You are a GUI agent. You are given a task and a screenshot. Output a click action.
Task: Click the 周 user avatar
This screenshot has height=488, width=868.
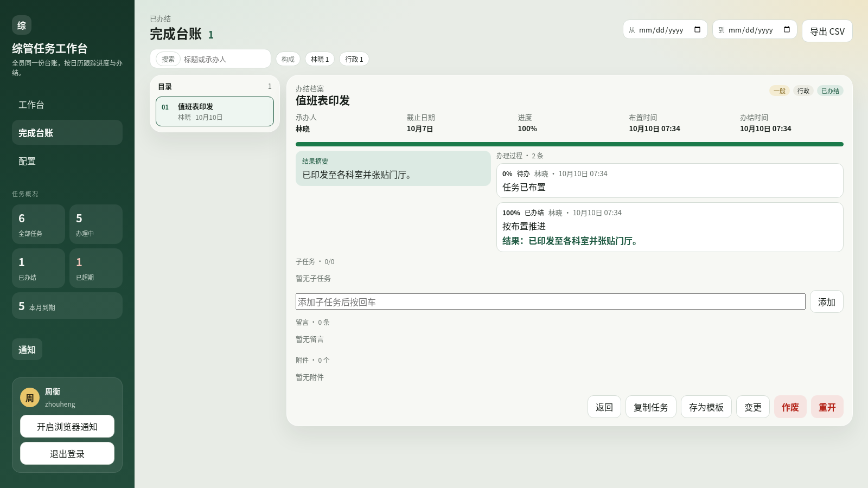click(x=30, y=397)
